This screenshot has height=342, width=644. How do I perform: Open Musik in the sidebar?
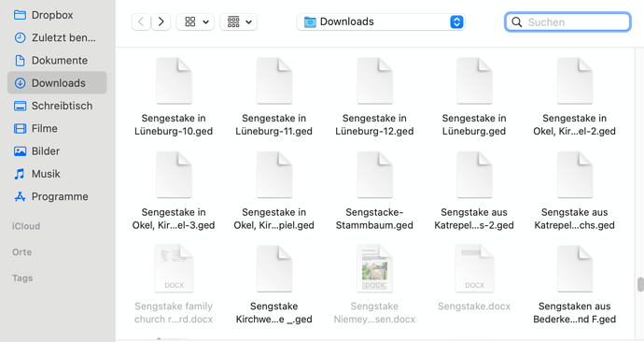tap(37, 174)
